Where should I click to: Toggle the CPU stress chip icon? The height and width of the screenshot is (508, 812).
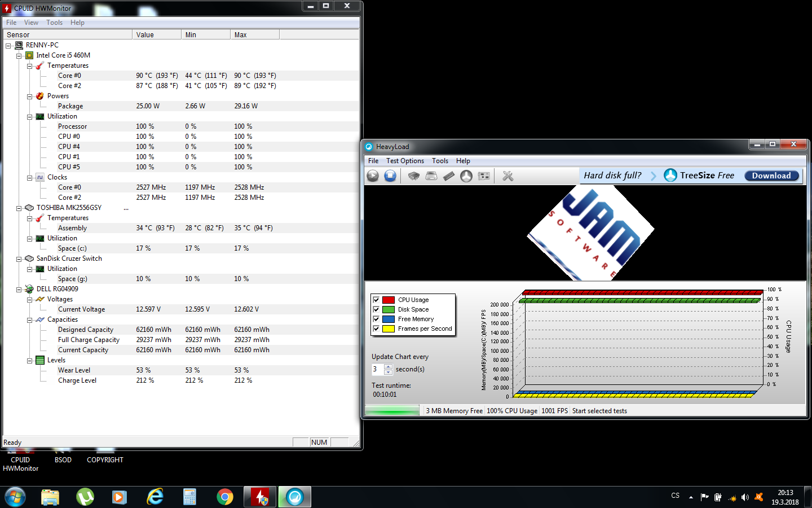click(x=413, y=176)
